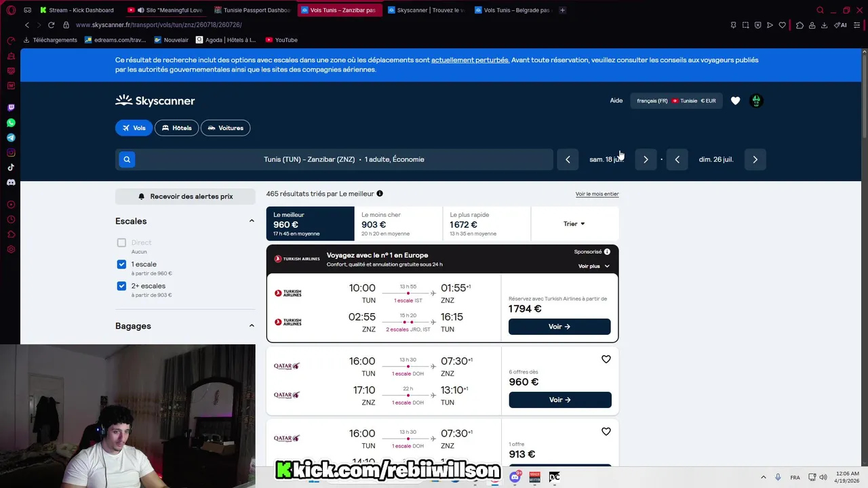Viewport: 868px width, 488px height.
Task: Open Instagram in the Opera sidebar
Action: point(11,152)
